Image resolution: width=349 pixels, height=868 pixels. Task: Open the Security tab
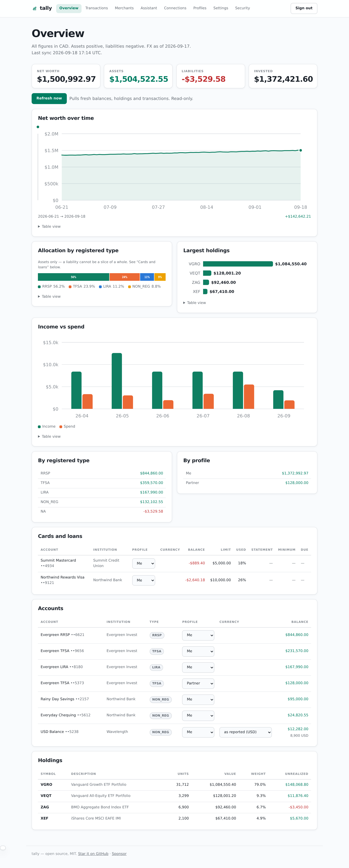click(242, 8)
